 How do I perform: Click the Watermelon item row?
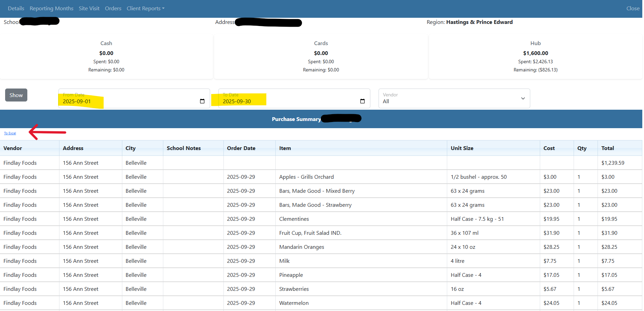[294, 303]
